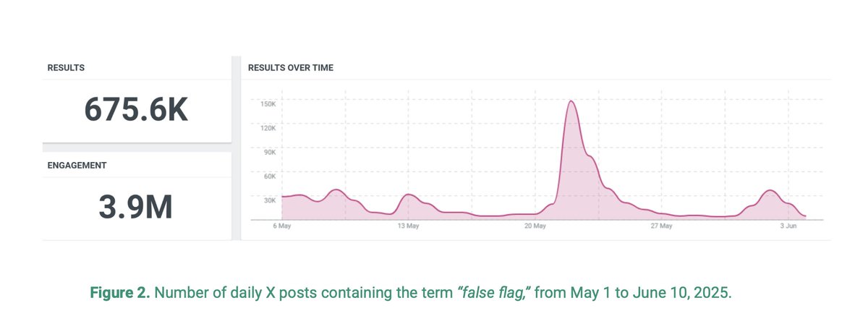
Task: Click the last peak before 3 Jun
Action: [x=770, y=190]
